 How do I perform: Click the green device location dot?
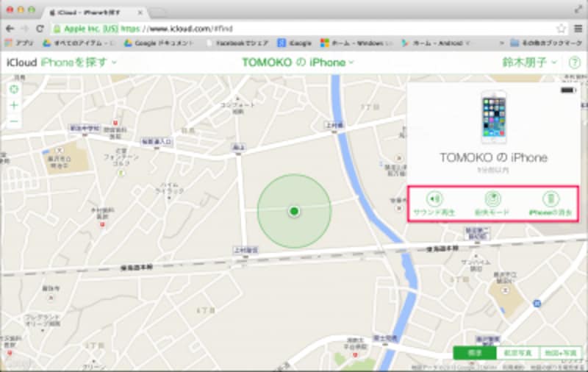coord(295,211)
